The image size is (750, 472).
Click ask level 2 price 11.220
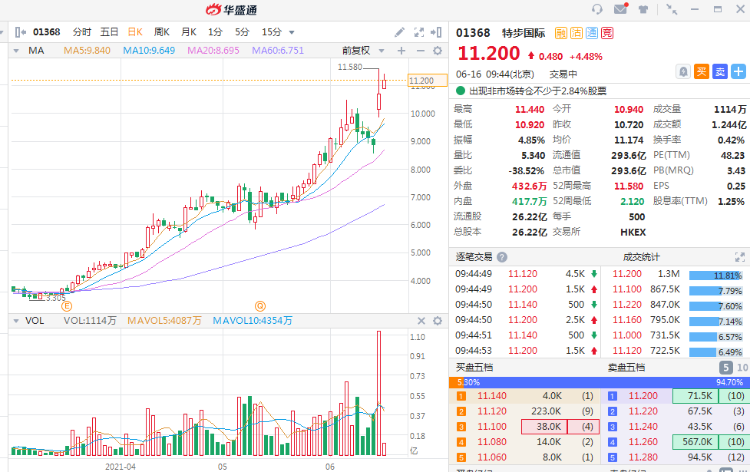[643, 411]
